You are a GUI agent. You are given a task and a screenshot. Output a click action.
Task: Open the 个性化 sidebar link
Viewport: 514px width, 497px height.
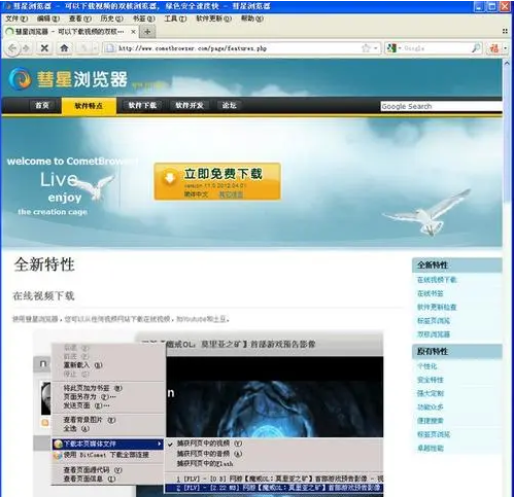click(x=427, y=366)
